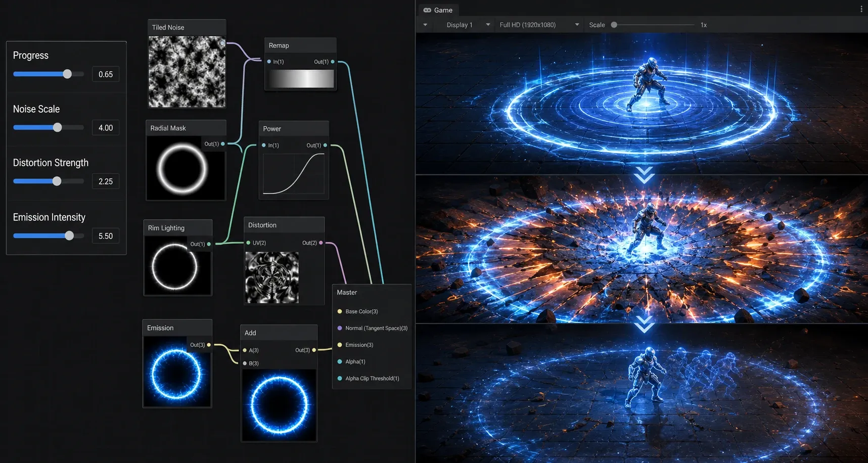
Task: Click the Master Alpha(1) port
Action: click(340, 362)
